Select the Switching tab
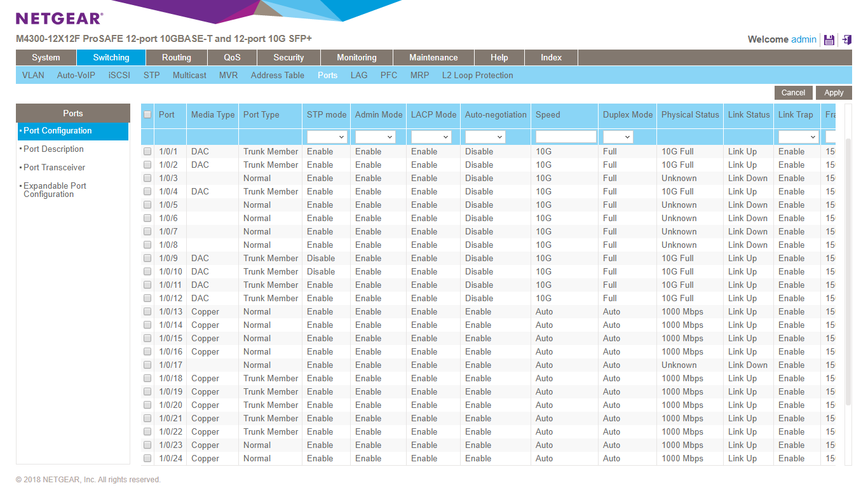 pyautogui.click(x=111, y=57)
